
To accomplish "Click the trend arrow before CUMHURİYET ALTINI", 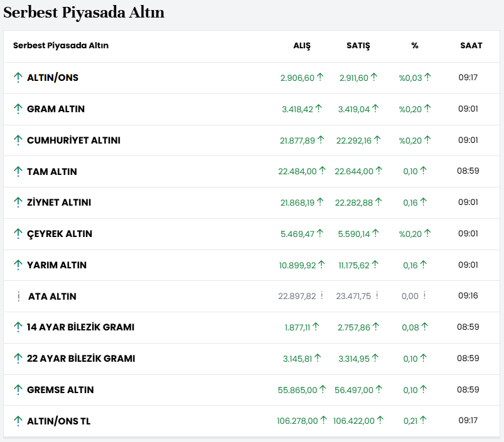I will tap(18, 140).
